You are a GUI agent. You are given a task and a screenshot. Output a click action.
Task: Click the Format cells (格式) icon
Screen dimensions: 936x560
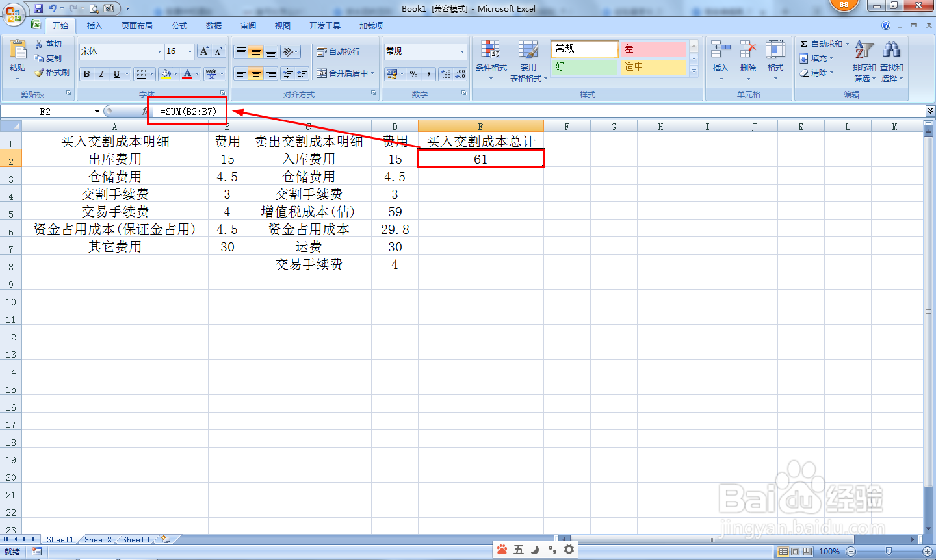[x=775, y=49]
